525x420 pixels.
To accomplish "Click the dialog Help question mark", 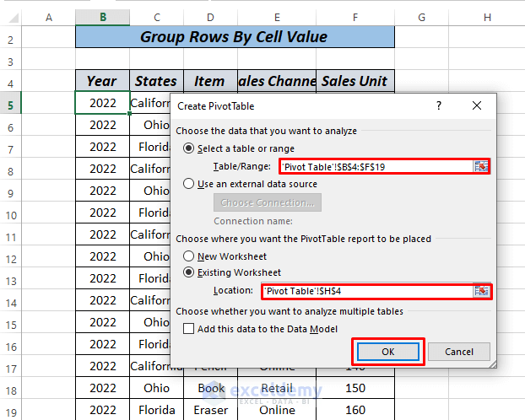I will (439, 106).
